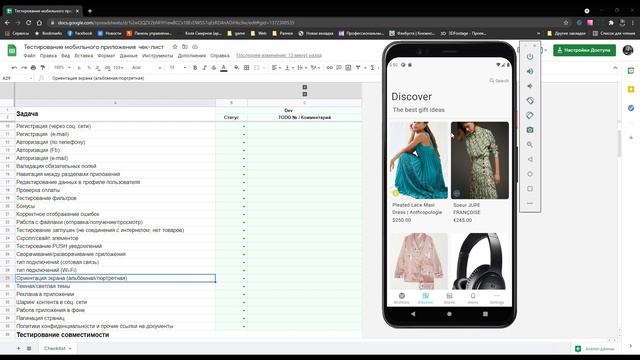Screen dimensions: 640x360
Task: Click emulator toolbar Overview square
Action: click(x=530, y=189)
